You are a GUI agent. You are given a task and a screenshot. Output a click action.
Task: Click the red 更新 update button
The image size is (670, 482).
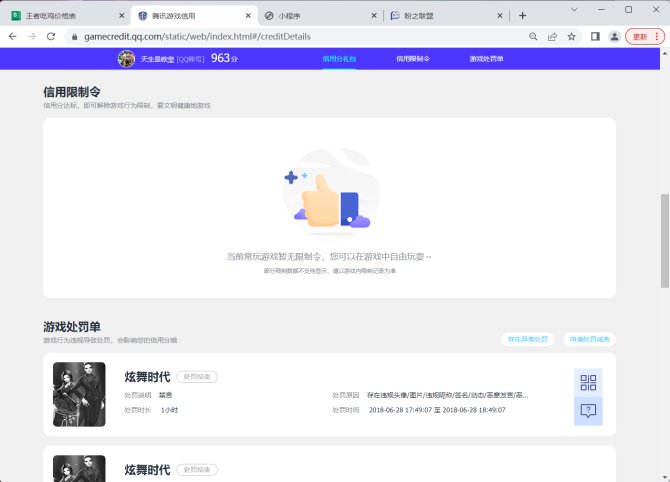click(645, 37)
